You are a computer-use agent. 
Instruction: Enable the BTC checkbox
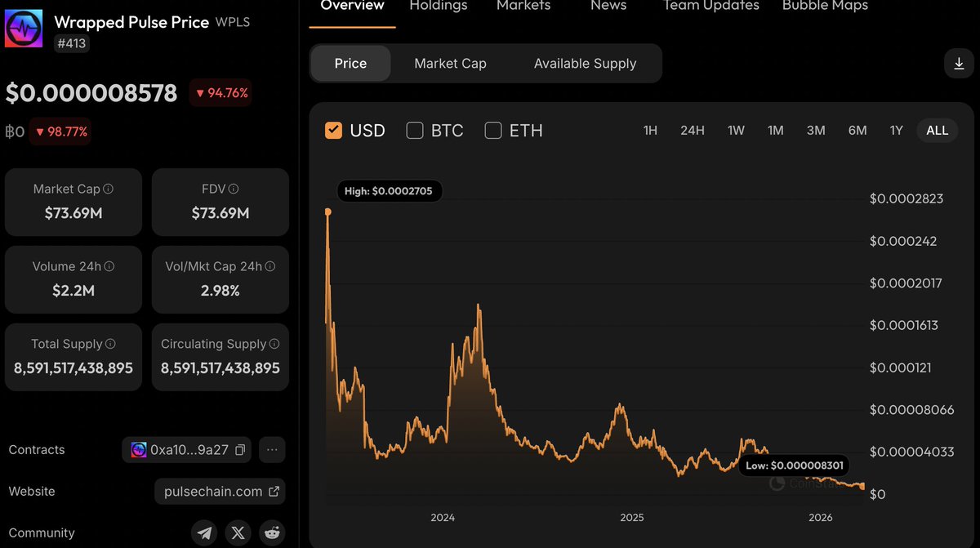tap(415, 130)
